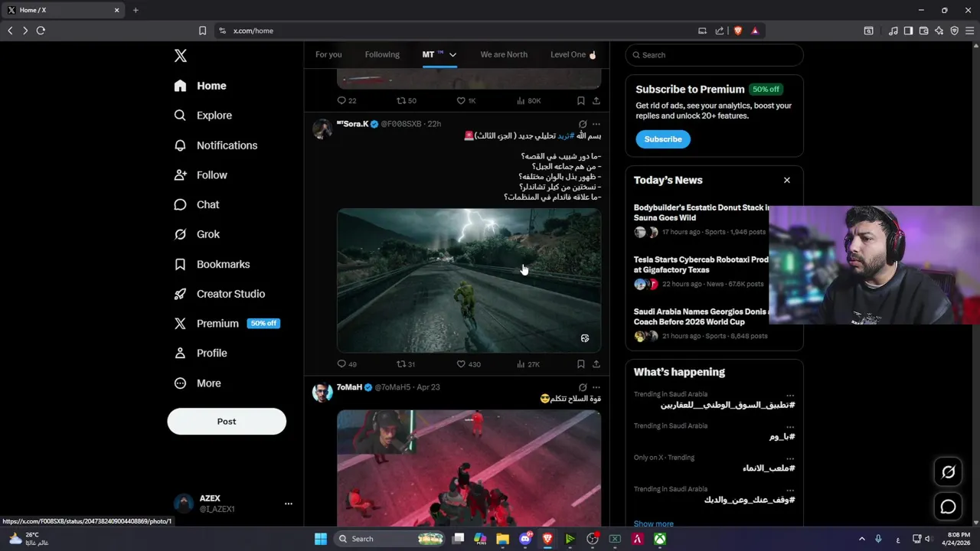
Task: Share the Sora.K post
Action: click(x=596, y=364)
